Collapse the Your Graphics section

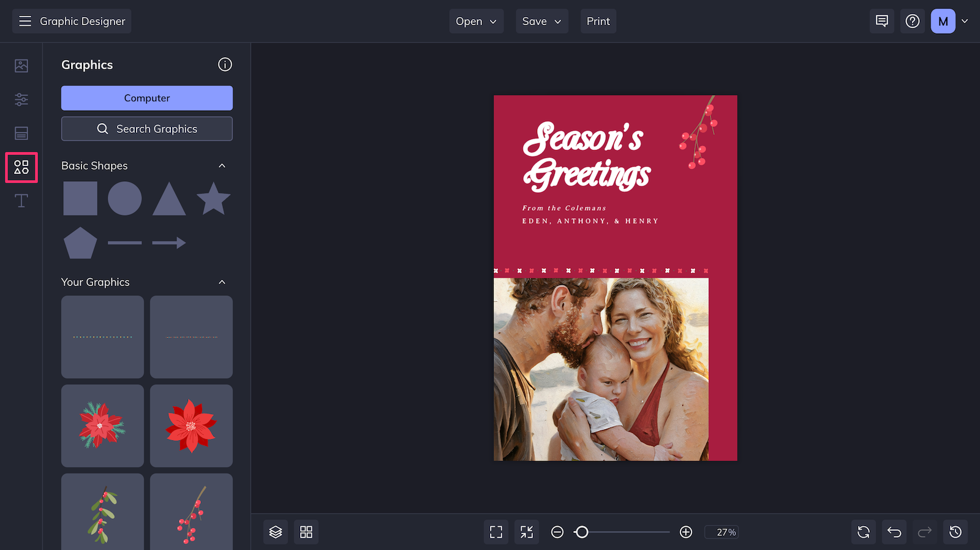click(222, 282)
